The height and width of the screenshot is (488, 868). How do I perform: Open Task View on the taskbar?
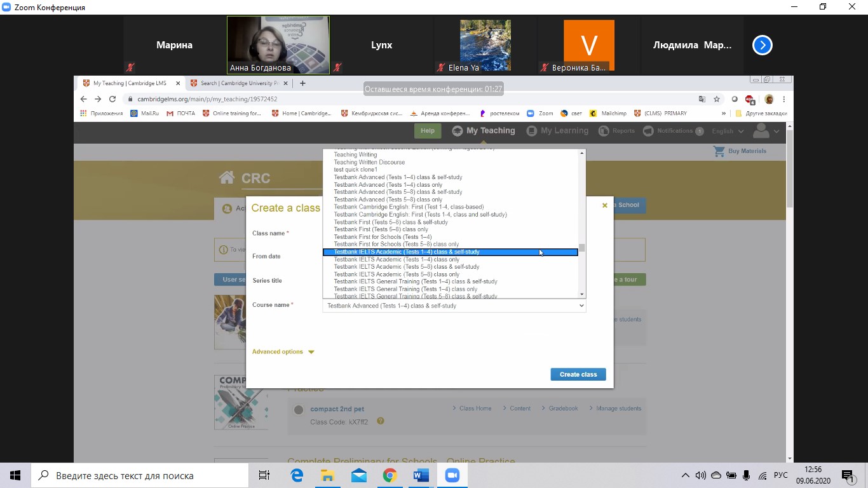click(x=264, y=475)
